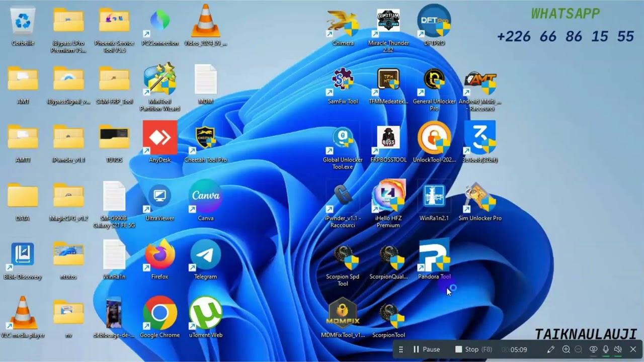Viewport: 644px width, 362px height.
Task: Launch Google Chrome
Action: (x=160, y=314)
